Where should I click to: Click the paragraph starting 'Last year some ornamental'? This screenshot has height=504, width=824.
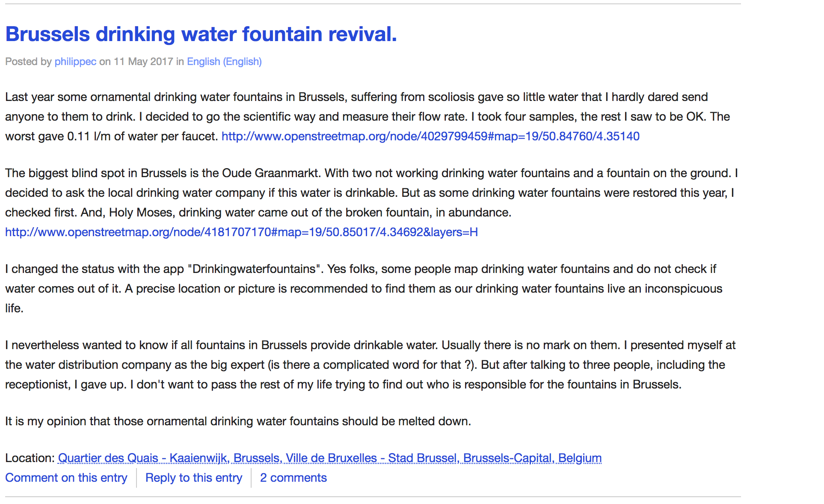[x=368, y=117]
